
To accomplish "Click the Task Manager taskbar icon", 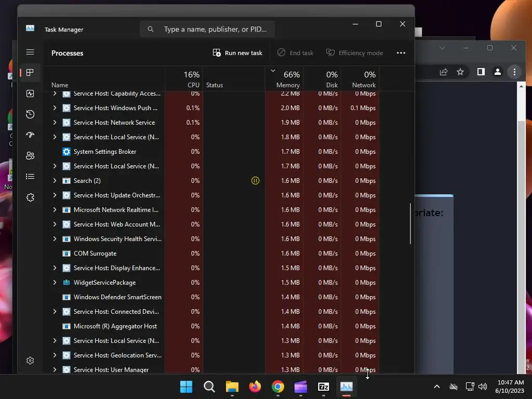I will click(347, 387).
